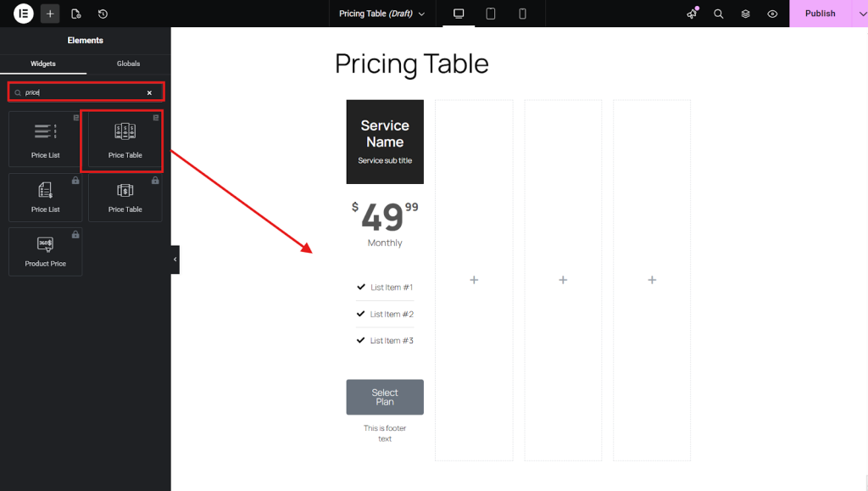This screenshot has width=868, height=491.
Task: Switch to desktop view mode
Action: click(x=459, y=14)
